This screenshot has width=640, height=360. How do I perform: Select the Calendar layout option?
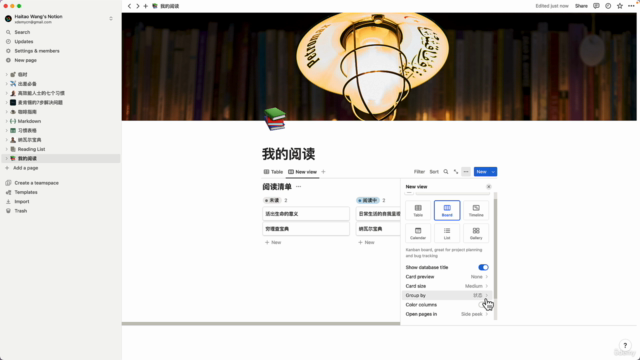click(x=418, y=233)
